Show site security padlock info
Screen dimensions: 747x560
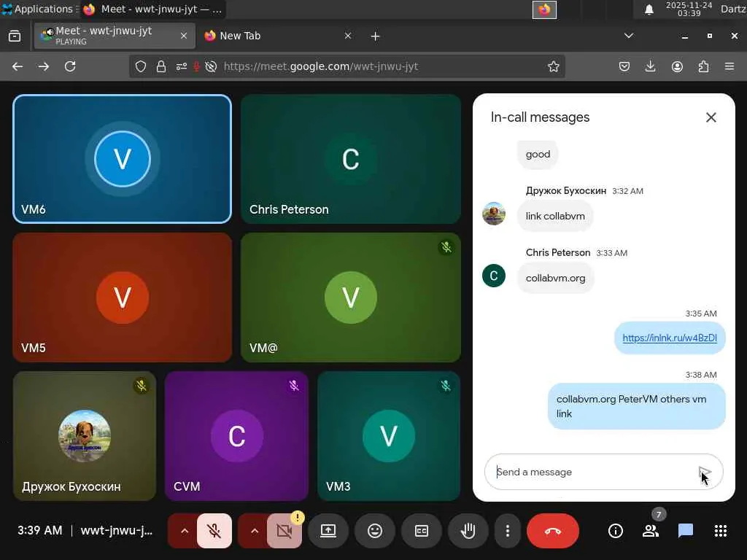pos(161,66)
